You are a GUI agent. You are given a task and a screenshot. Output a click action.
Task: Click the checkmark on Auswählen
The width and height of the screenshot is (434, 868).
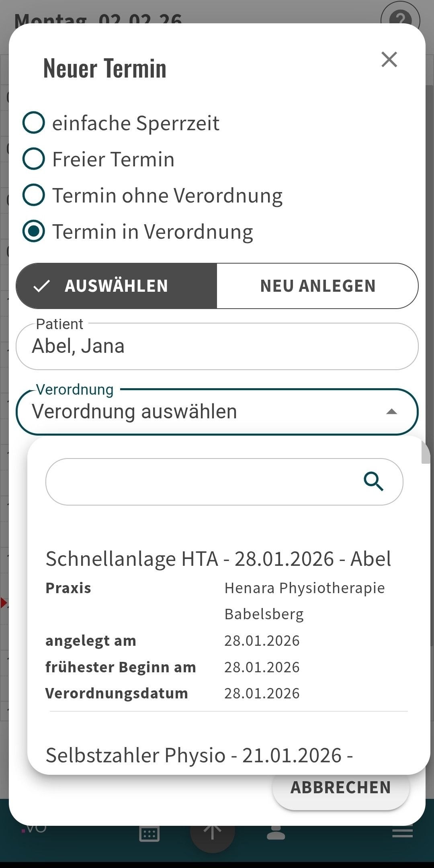(42, 286)
